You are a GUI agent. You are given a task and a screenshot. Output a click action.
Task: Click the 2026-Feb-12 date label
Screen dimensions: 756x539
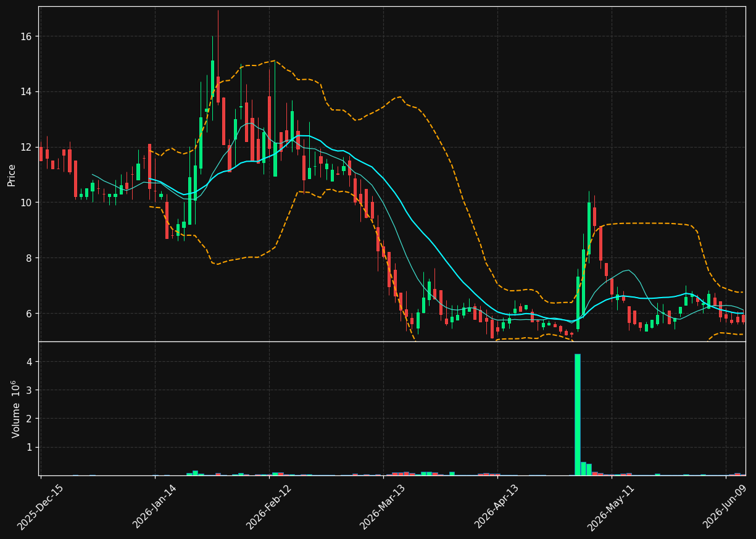pos(269,506)
